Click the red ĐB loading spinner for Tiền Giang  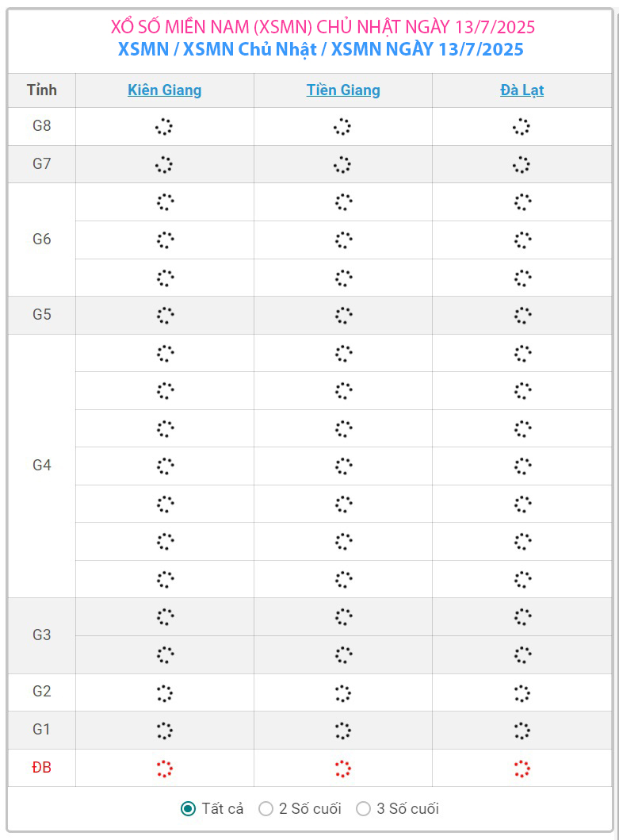343,768
